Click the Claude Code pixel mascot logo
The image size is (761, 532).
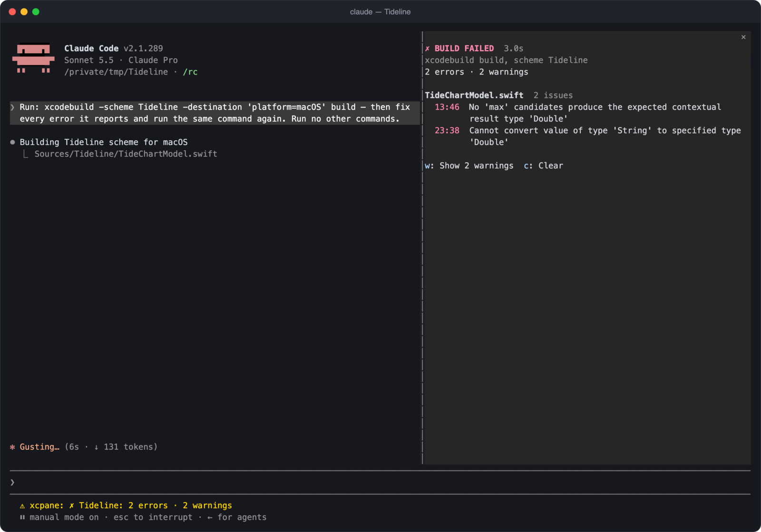pos(33,58)
